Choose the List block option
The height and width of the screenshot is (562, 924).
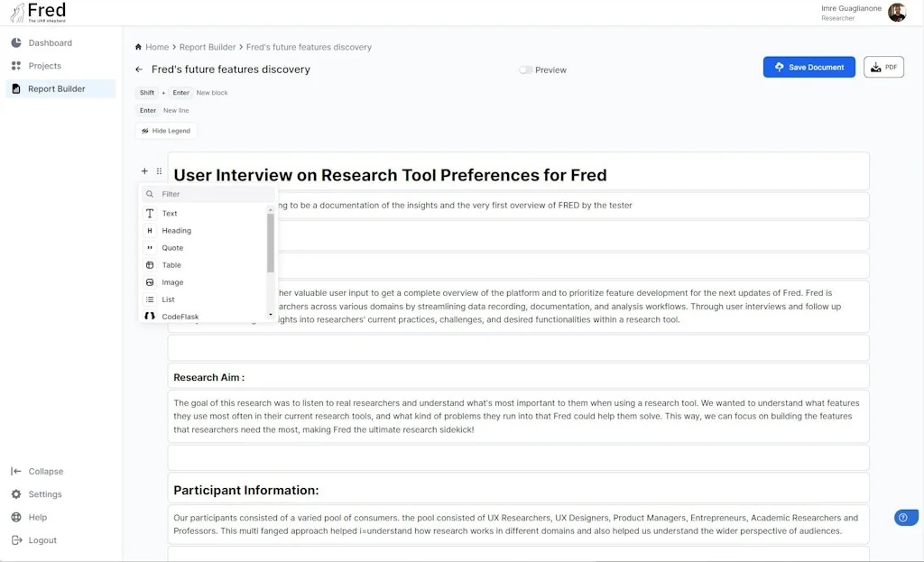167,299
